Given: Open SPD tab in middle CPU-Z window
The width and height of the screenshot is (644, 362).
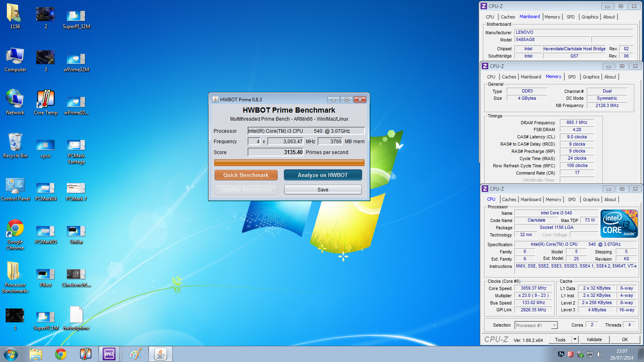Looking at the screenshot, I should (572, 77).
